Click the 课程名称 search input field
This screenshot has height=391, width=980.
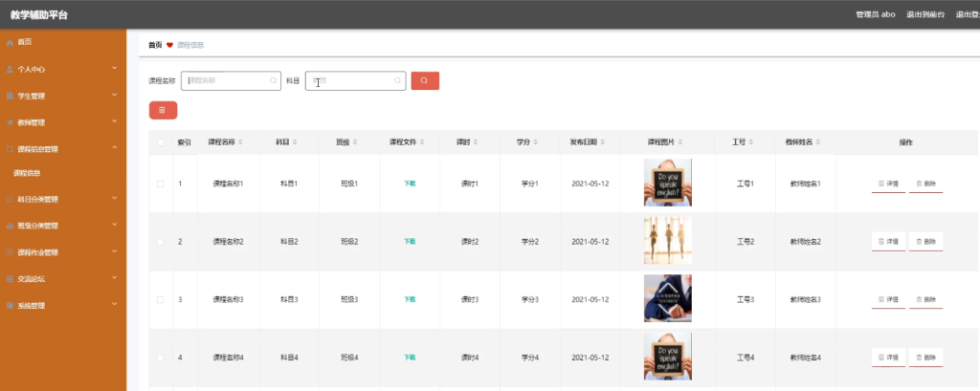click(231, 80)
